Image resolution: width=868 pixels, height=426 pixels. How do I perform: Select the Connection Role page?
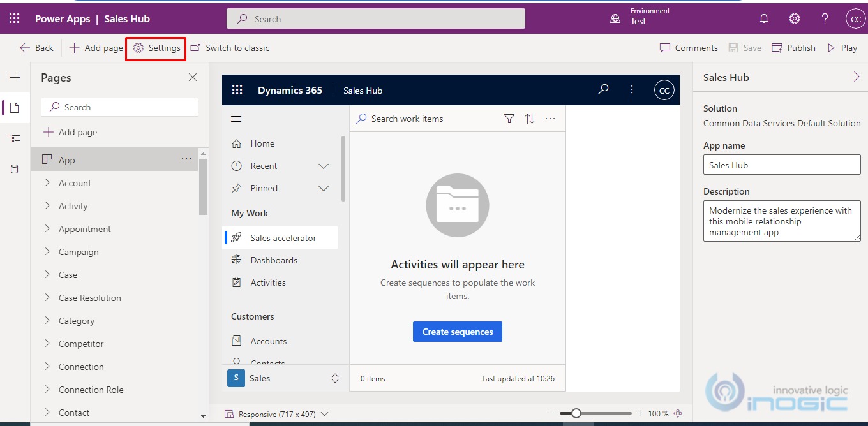pos(91,390)
